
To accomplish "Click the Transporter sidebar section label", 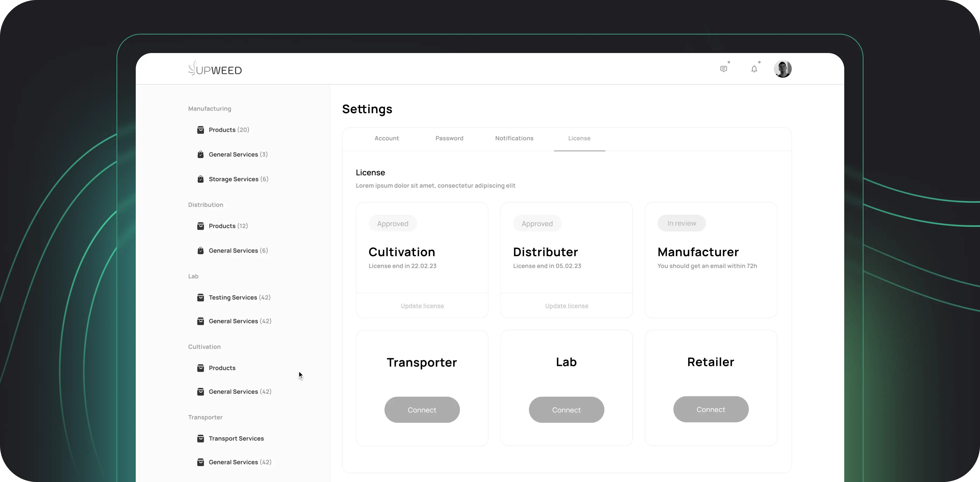I will pos(205,417).
